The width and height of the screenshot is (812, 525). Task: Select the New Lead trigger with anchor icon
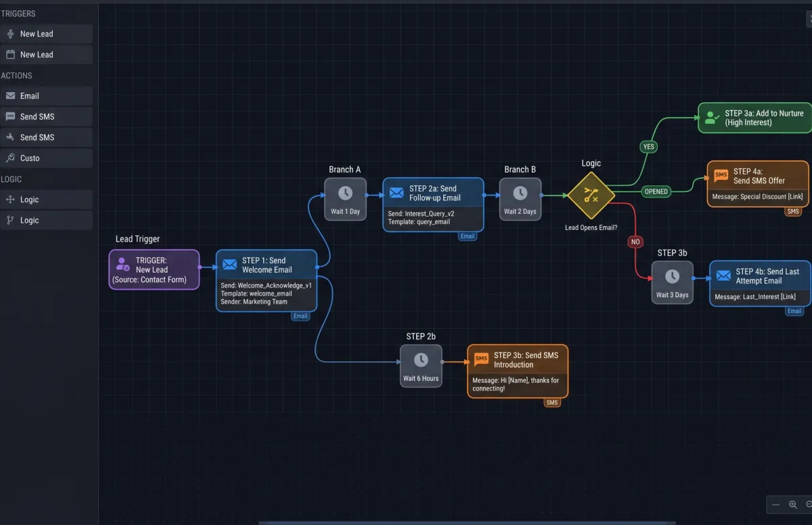click(46, 34)
